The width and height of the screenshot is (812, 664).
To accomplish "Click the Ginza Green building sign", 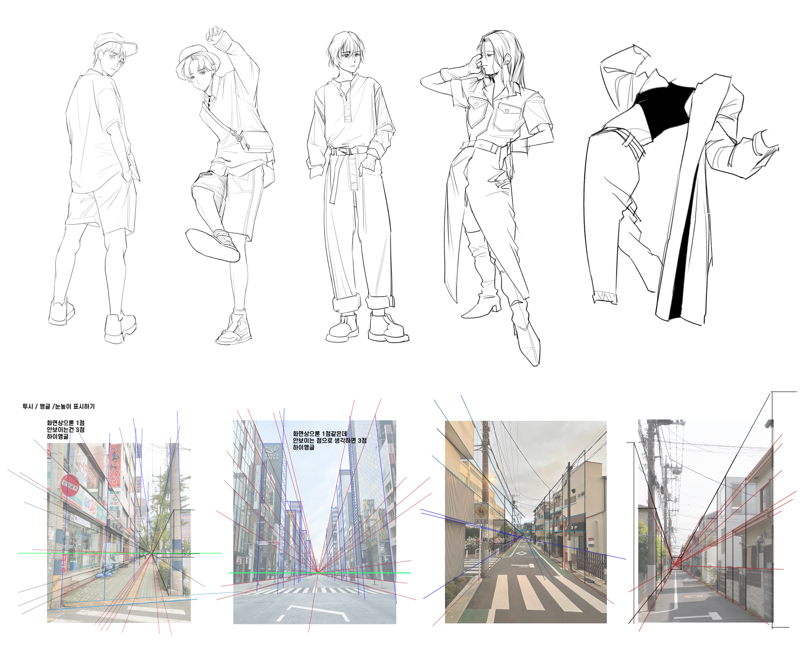I will [271, 455].
